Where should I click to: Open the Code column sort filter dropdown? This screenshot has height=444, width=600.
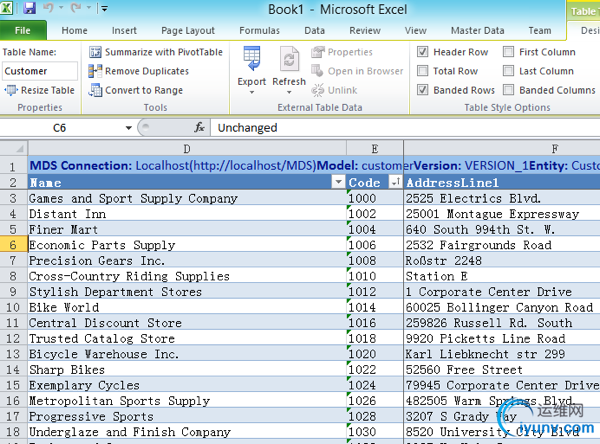pos(395,182)
